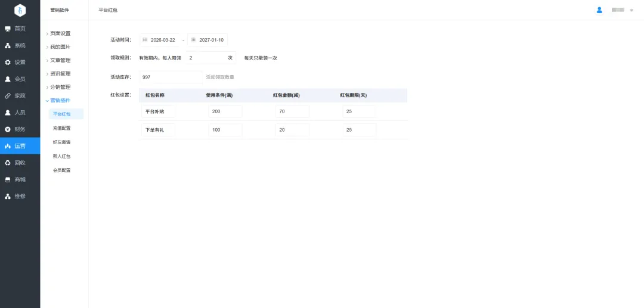This screenshot has height=308, width=644.
Task: Click the 活动库存 input showing 997
Action: [171, 77]
